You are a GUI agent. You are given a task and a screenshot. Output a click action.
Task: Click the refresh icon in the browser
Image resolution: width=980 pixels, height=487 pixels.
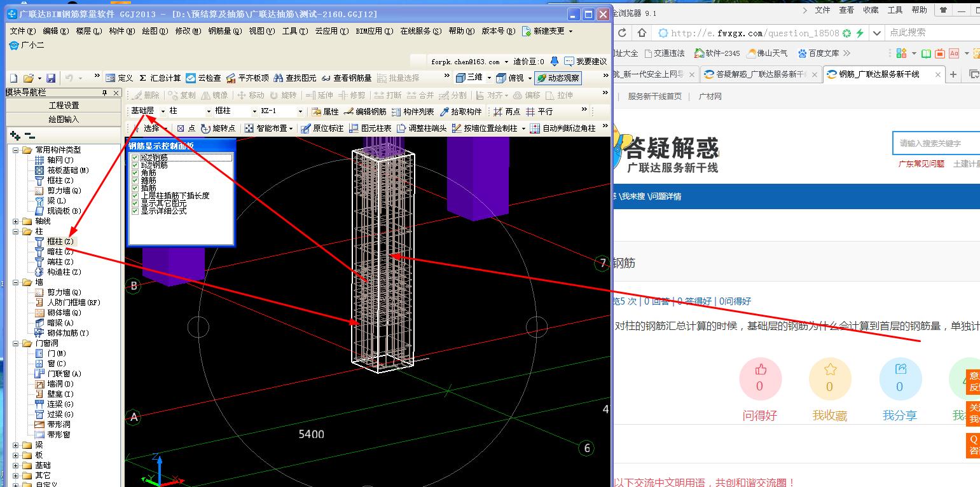coord(622,32)
